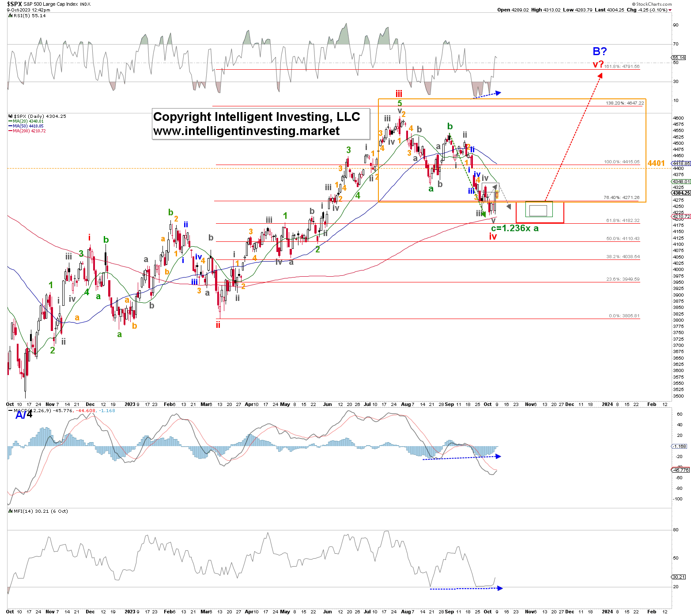
Task: Select the Open 4289.02 value
Action: (513, 10)
